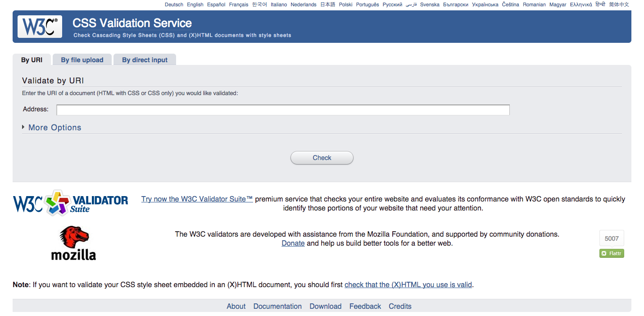
Task: Open the Try now the W3C Validator Suite link
Action: [197, 199]
